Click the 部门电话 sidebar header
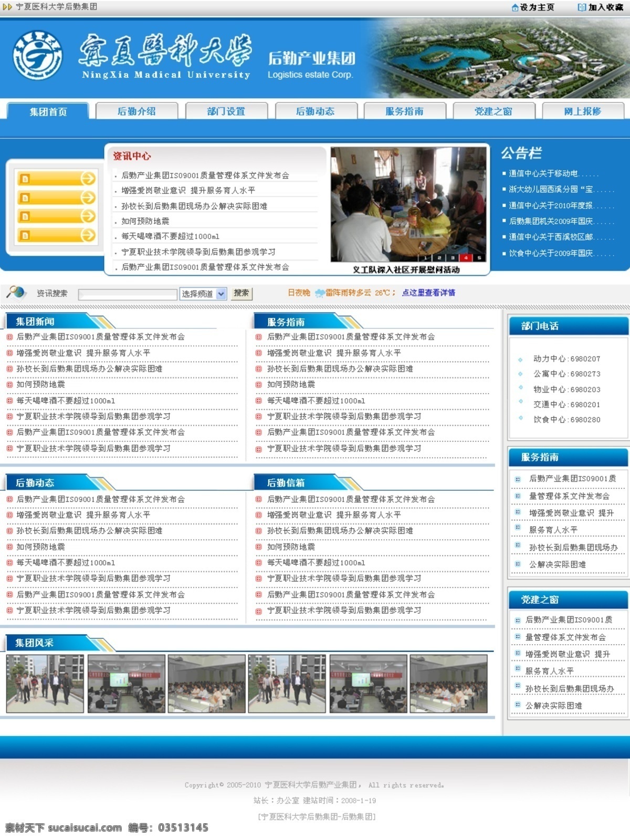The height and width of the screenshot is (840, 630). click(540, 326)
